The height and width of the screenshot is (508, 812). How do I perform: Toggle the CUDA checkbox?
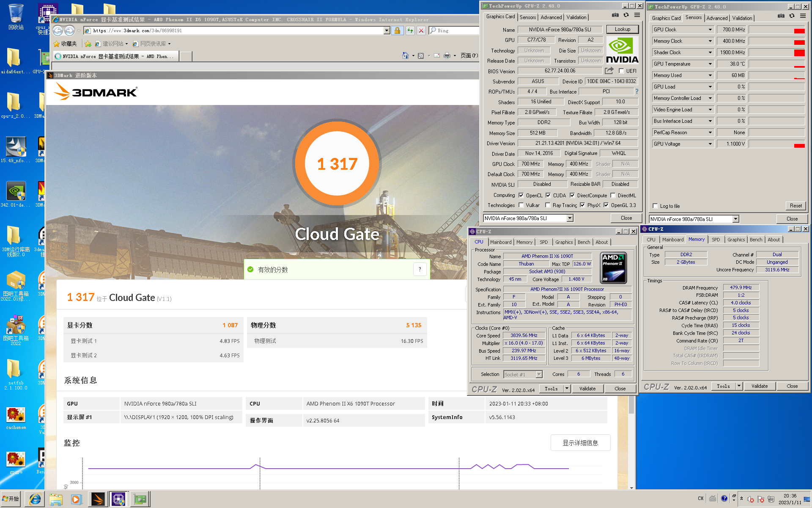548,195
